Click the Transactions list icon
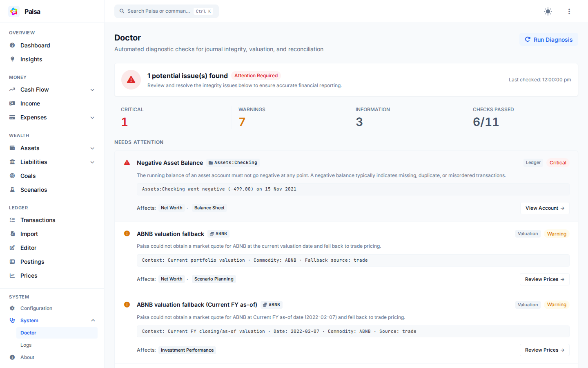Image resolution: width=588 pixels, height=368 pixels. 12,220
